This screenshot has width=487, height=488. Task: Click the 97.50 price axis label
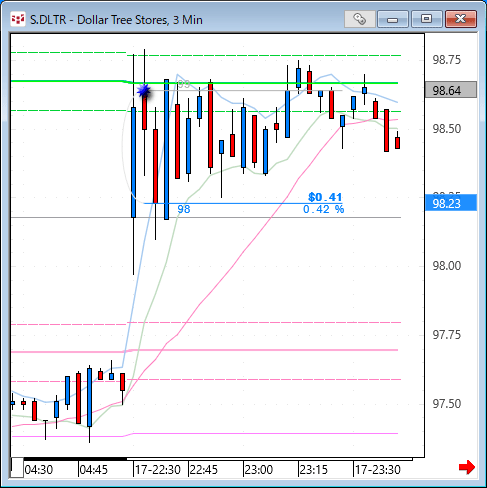[447, 404]
